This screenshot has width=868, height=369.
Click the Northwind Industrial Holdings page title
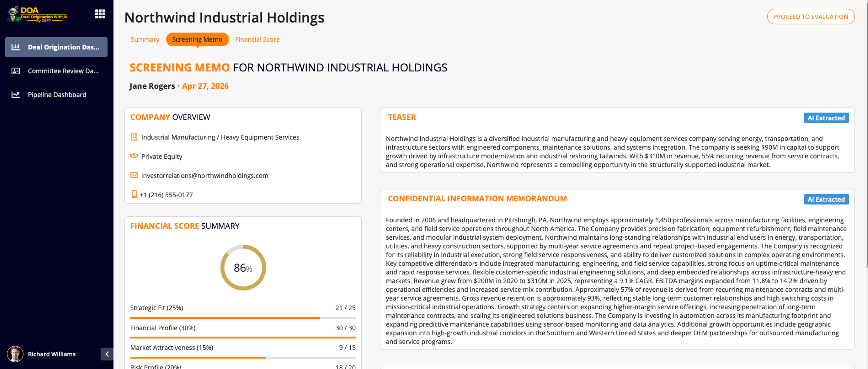(x=224, y=18)
